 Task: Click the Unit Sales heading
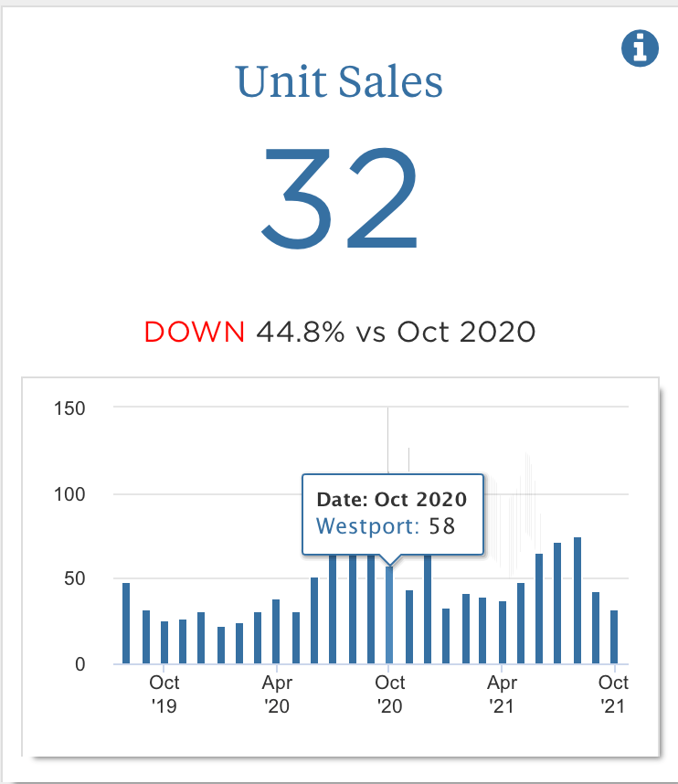[339, 82]
